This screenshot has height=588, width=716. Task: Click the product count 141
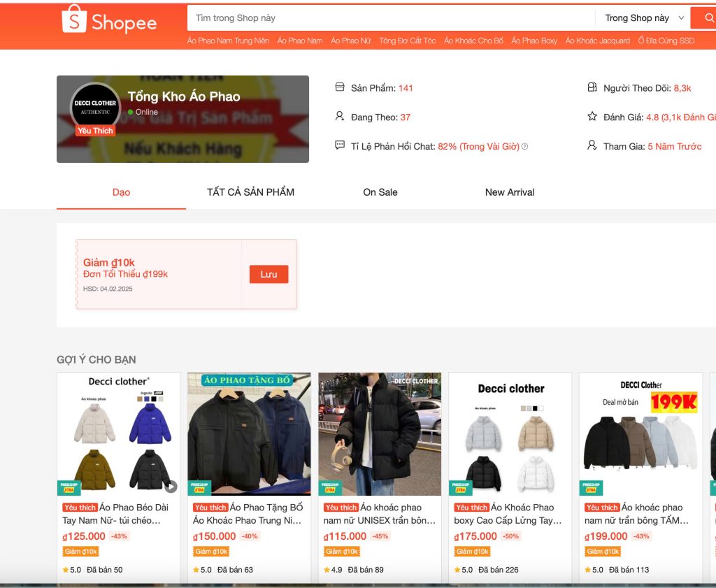(406, 88)
